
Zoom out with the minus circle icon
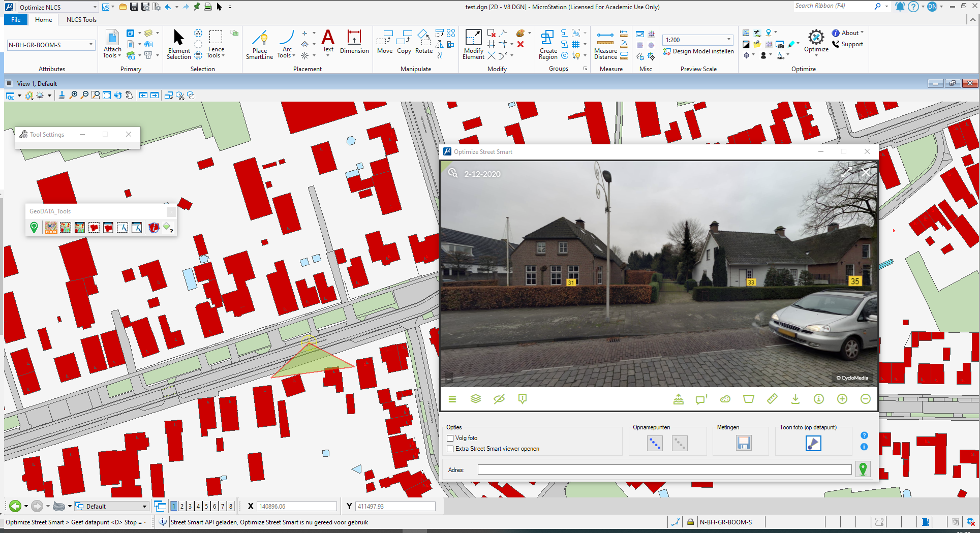coord(866,399)
